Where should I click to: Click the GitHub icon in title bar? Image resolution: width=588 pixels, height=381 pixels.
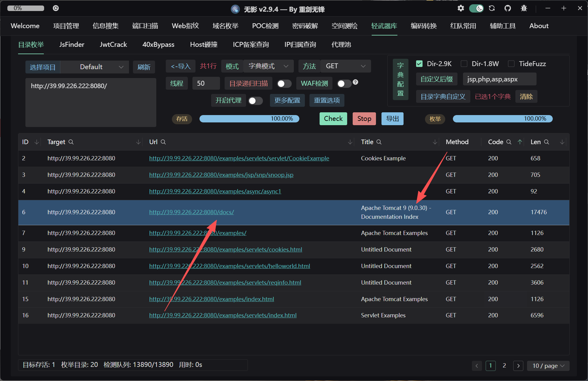click(508, 8)
